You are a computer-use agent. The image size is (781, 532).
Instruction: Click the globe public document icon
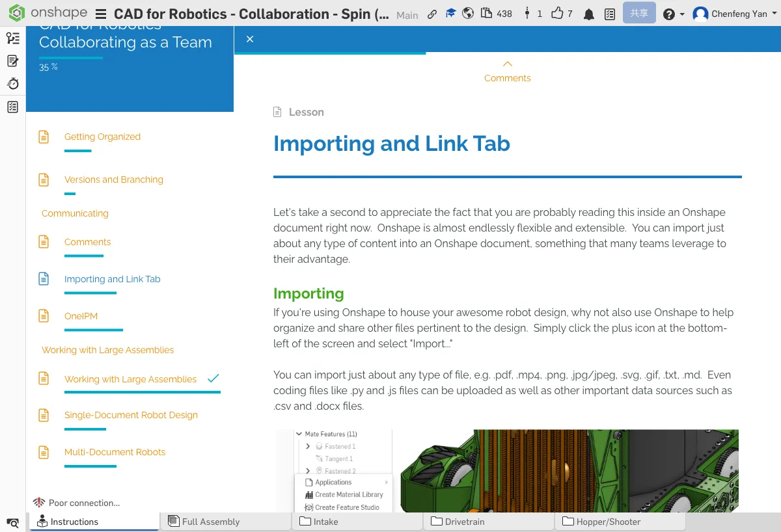(468, 14)
